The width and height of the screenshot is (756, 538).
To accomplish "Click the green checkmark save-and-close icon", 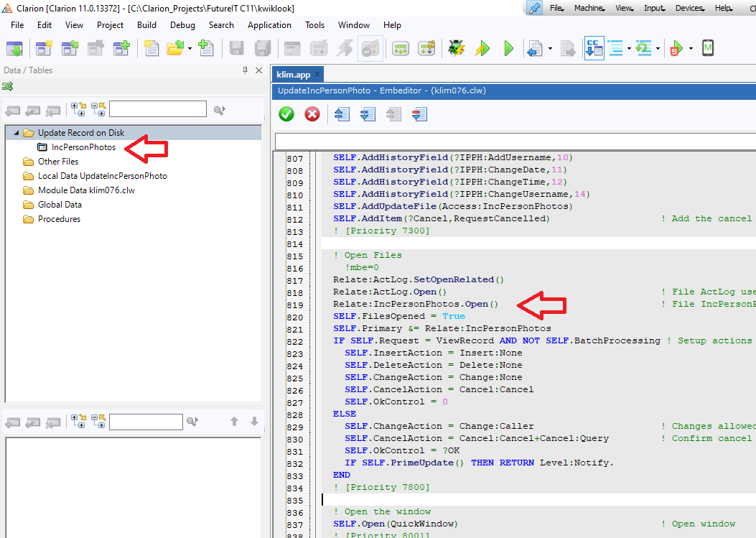I will tap(286, 114).
